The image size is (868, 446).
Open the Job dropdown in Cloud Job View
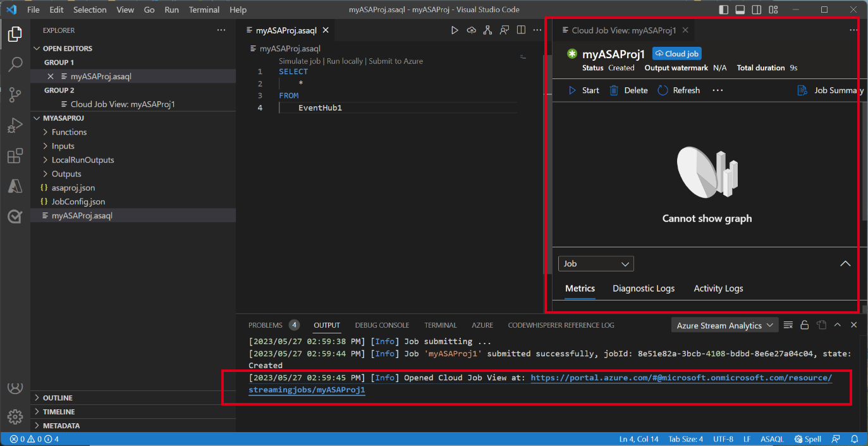pos(596,263)
